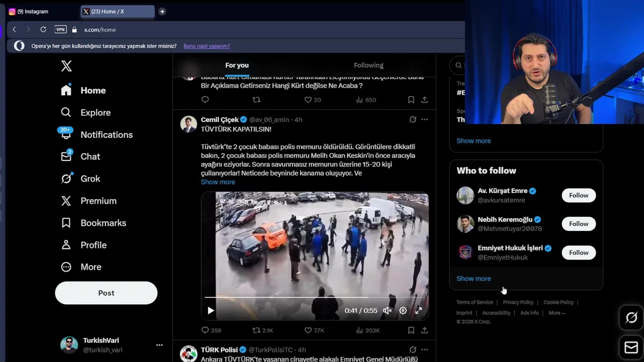Repost the top post with 650 views
This screenshot has width=644, height=362.
tap(256, 100)
